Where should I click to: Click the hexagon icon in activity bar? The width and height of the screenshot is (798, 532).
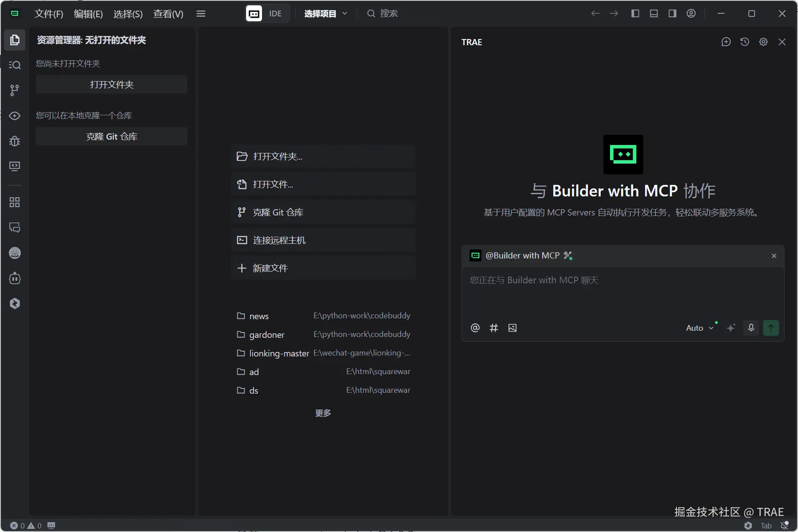tap(15, 303)
